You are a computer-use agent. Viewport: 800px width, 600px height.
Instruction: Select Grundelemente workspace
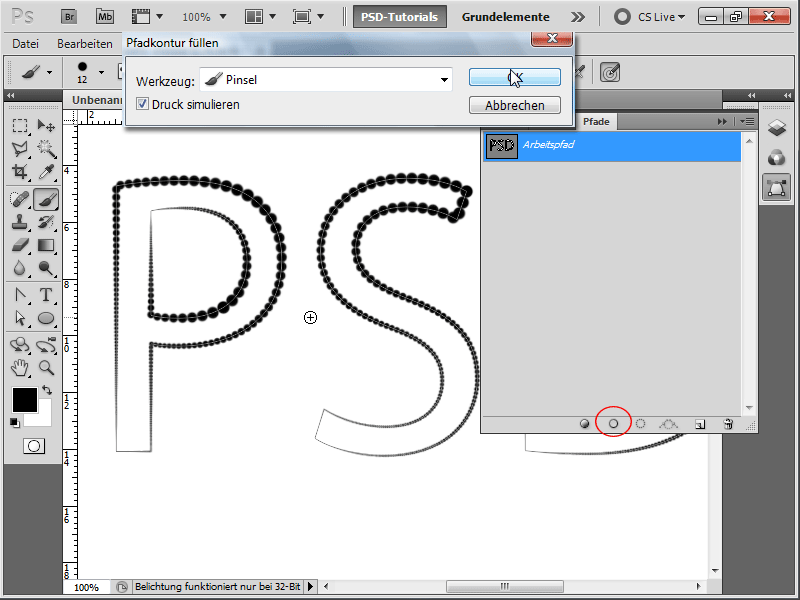[506, 17]
